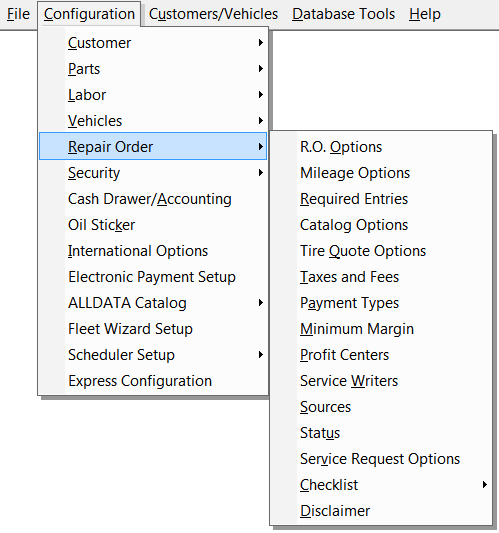
Task: Expand the ALLDATA Catalog submenu
Action: coord(153,303)
